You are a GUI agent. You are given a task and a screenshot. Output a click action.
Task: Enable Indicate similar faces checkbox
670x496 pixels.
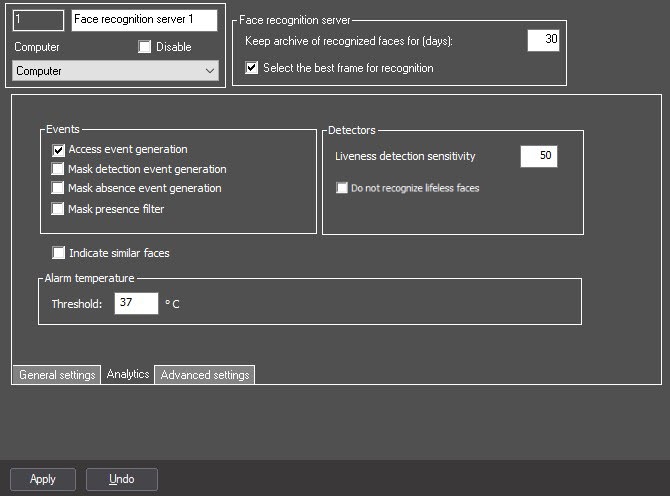(x=59, y=253)
